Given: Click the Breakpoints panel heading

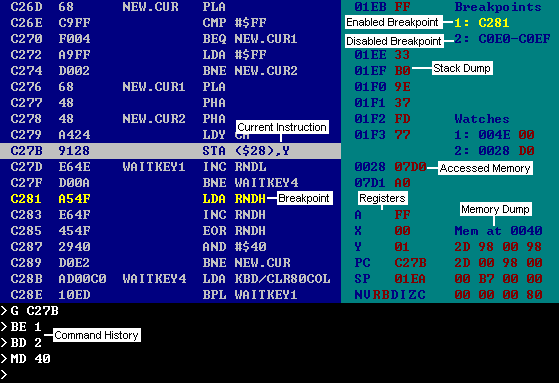Looking at the screenshot, I should (498, 7).
